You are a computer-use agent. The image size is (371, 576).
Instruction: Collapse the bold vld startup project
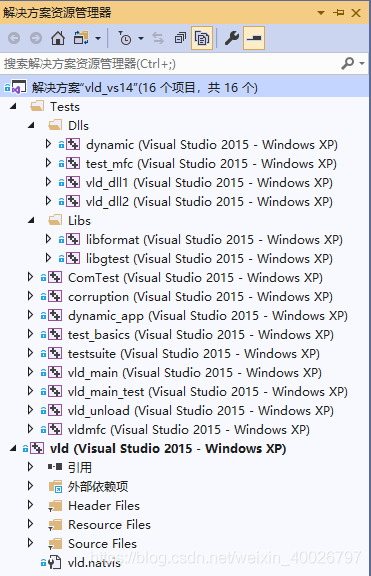click(x=13, y=448)
